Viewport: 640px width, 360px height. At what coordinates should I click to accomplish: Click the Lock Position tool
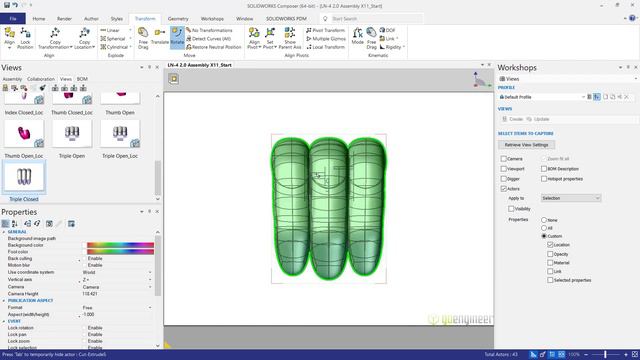click(25, 38)
